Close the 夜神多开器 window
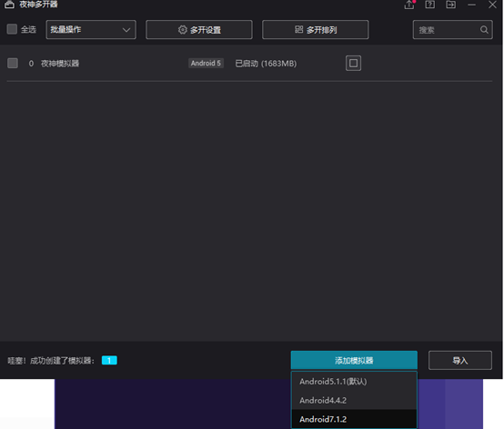Image resolution: width=504 pixels, height=429 pixels. pos(492,5)
